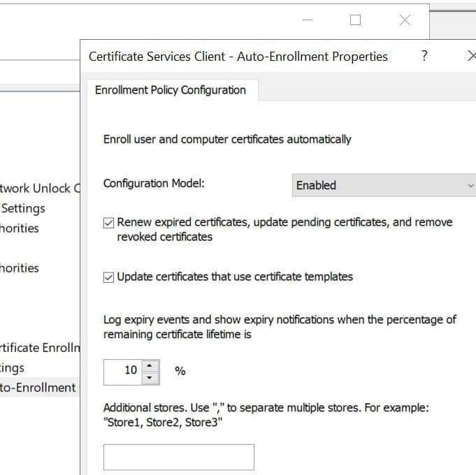Select the Authorities item directly below Settings
Screen dimensions: 476x475
pos(20,228)
